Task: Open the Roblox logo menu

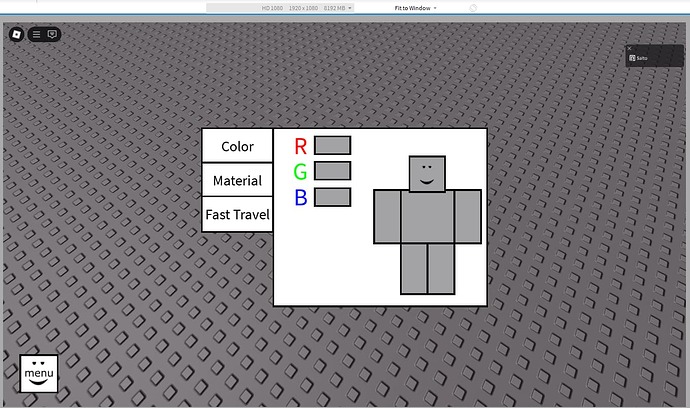Action: point(17,34)
